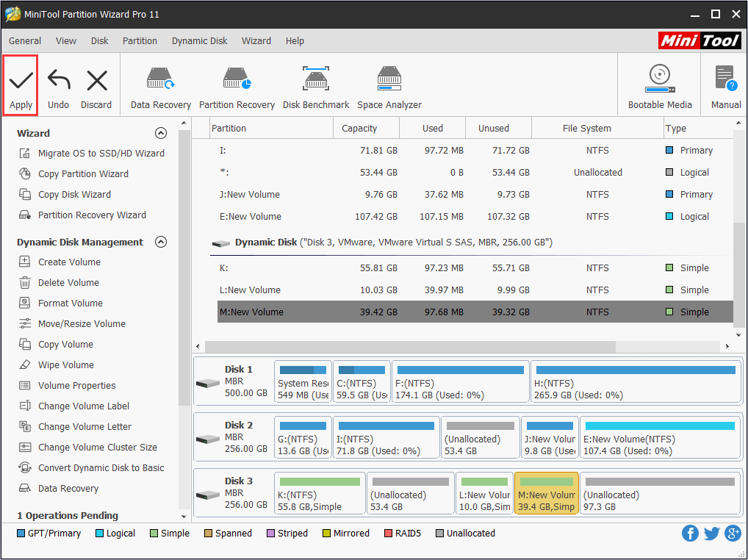Sort by Unused column header
The width and height of the screenshot is (748, 560).
(x=498, y=129)
